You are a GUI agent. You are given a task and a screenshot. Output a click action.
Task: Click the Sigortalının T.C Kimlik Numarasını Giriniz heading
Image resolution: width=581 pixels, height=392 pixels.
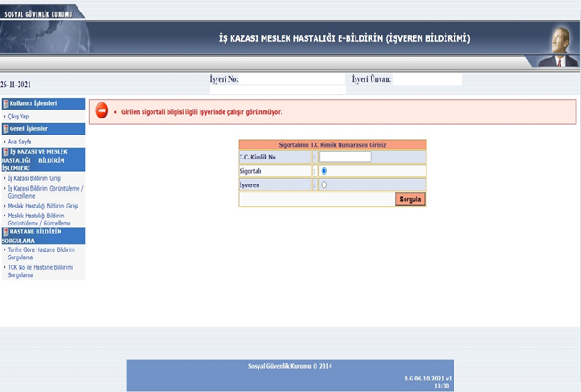(332, 145)
